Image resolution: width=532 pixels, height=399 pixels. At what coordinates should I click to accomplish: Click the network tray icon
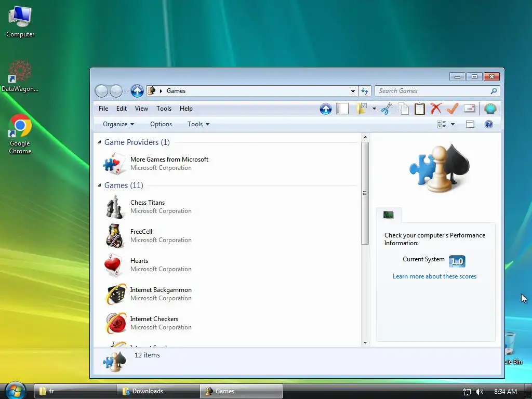tap(467, 392)
